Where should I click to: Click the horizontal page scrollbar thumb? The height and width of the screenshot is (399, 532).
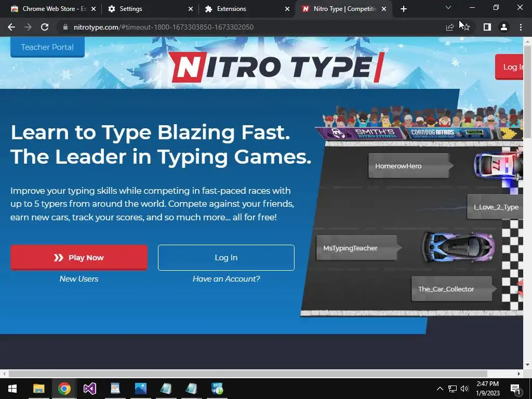(x=248, y=374)
